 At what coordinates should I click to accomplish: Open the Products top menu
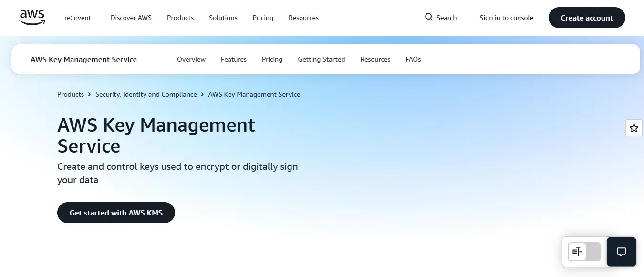[180, 18]
